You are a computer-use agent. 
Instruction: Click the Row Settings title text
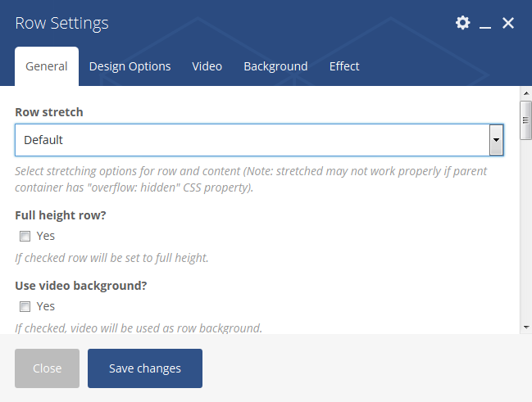(x=61, y=23)
